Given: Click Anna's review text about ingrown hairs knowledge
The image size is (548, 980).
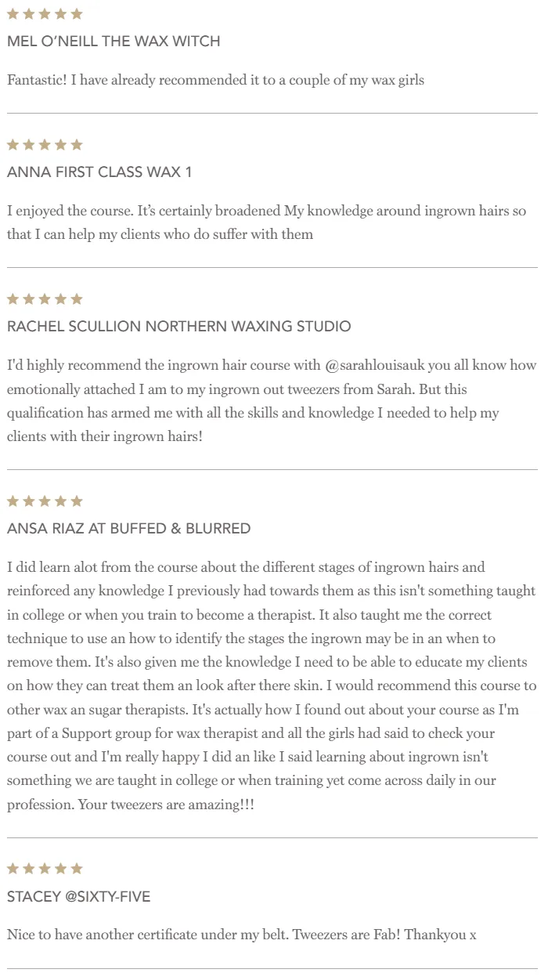Looking at the screenshot, I should pos(267,222).
